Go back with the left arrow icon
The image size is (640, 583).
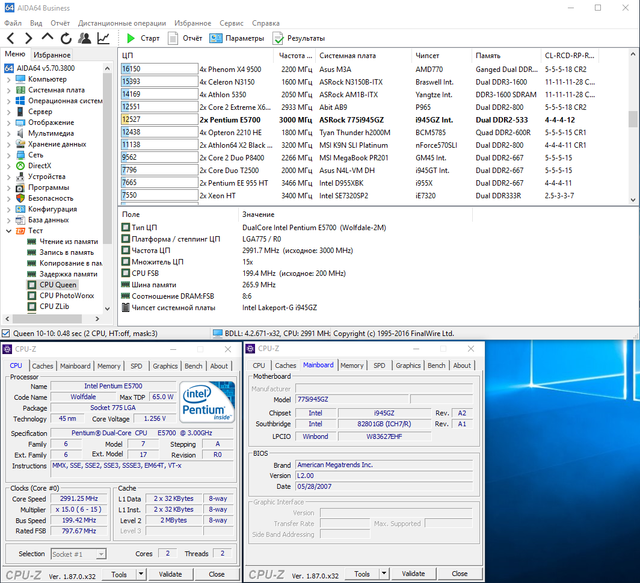click(11, 38)
